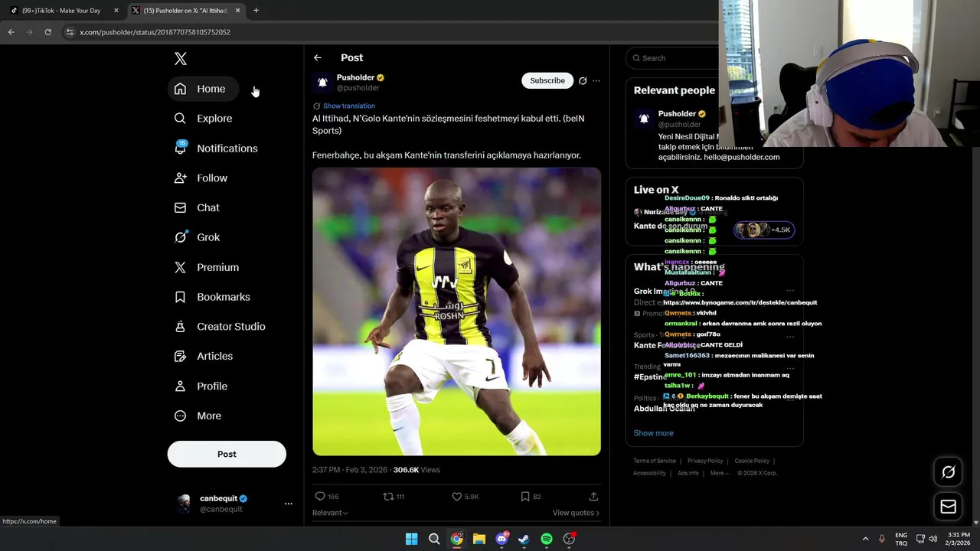Image resolution: width=980 pixels, height=551 pixels.
Task: Click Terms of Service footer link
Action: point(655,461)
